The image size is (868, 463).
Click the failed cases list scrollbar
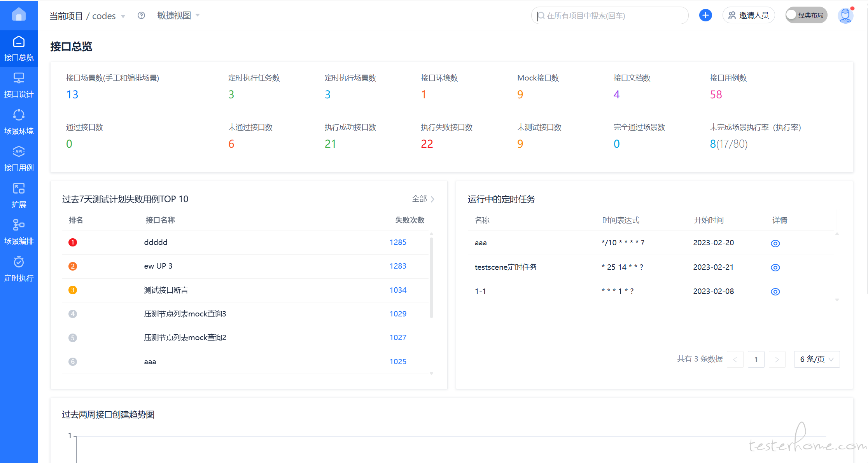coord(431,278)
